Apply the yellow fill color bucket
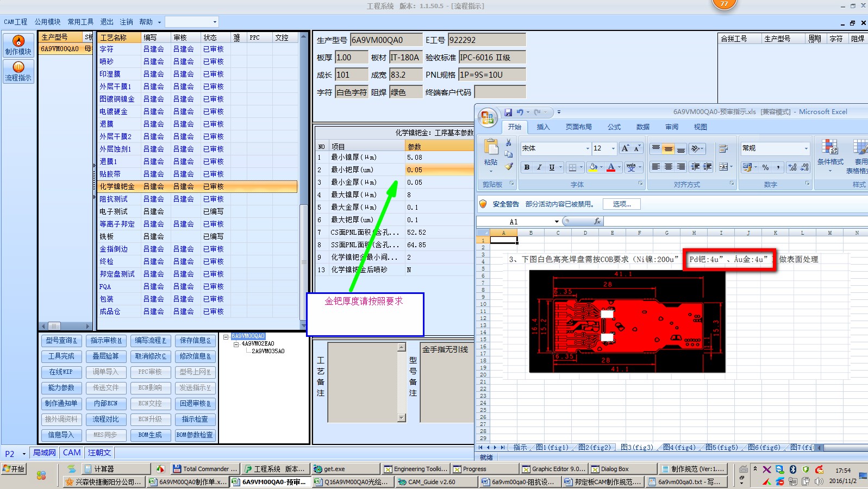This screenshot has height=489, width=868. click(593, 167)
